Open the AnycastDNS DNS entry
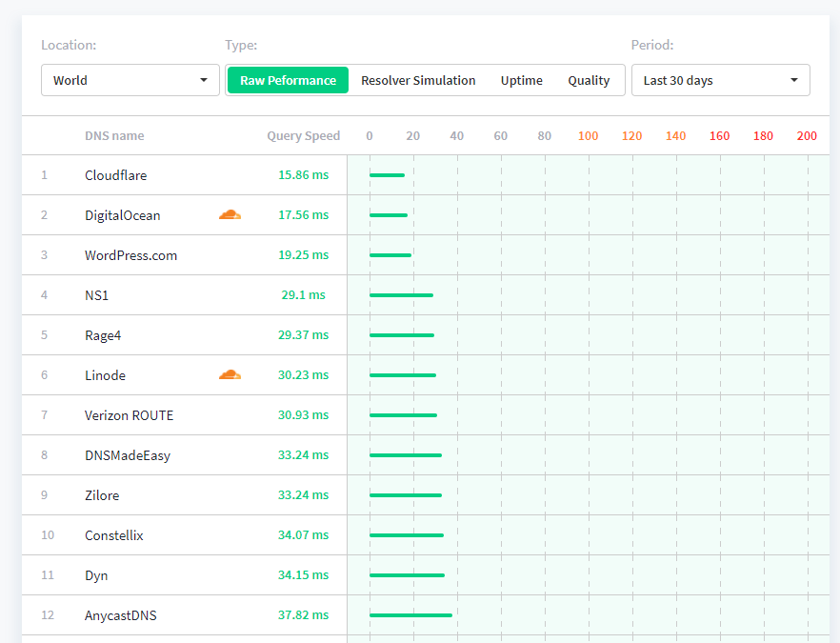Image resolution: width=840 pixels, height=643 pixels. (121, 615)
